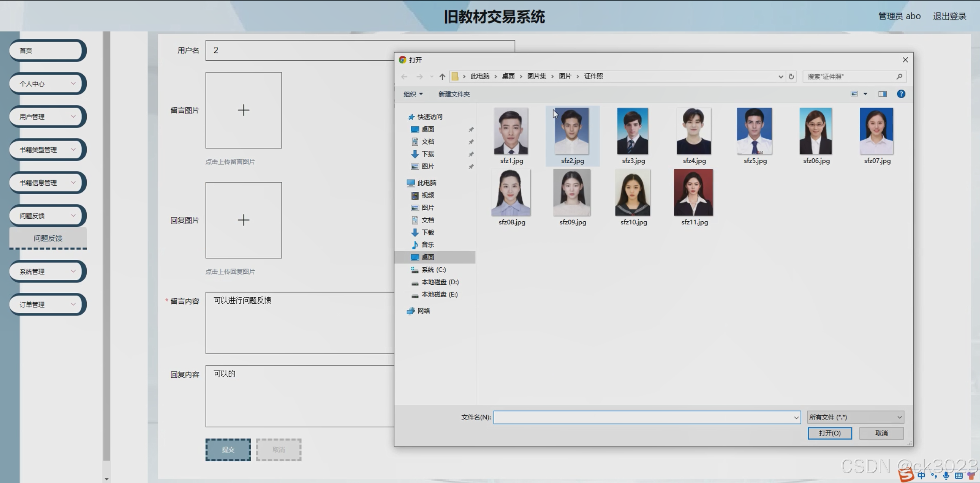Select 问题反馈 submenu item
Image resolution: width=980 pixels, height=483 pixels.
(48, 238)
